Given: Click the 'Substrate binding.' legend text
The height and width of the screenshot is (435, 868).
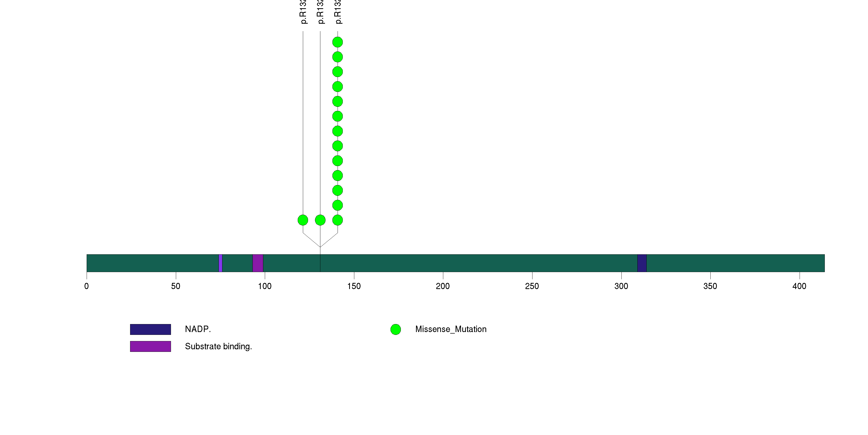Looking at the screenshot, I should tap(218, 346).
